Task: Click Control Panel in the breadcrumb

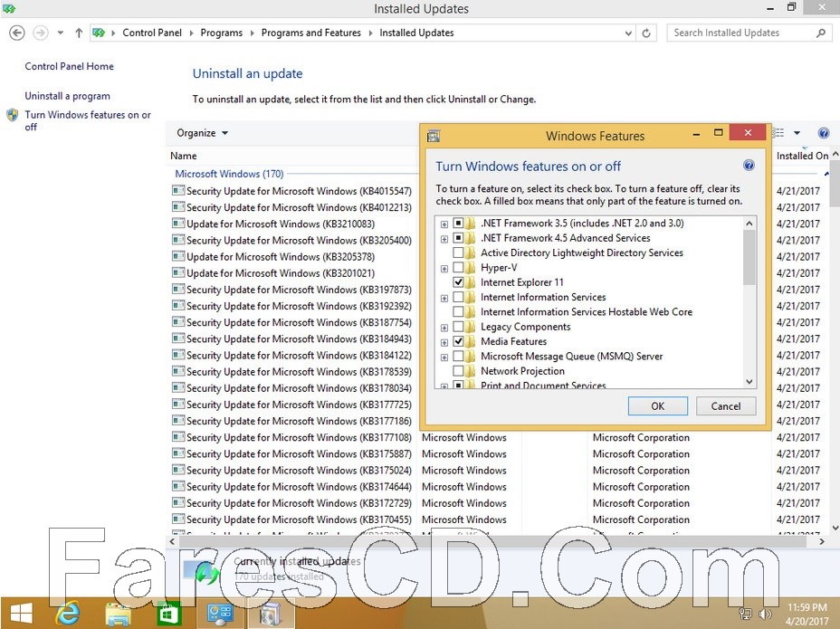Action: coord(151,33)
